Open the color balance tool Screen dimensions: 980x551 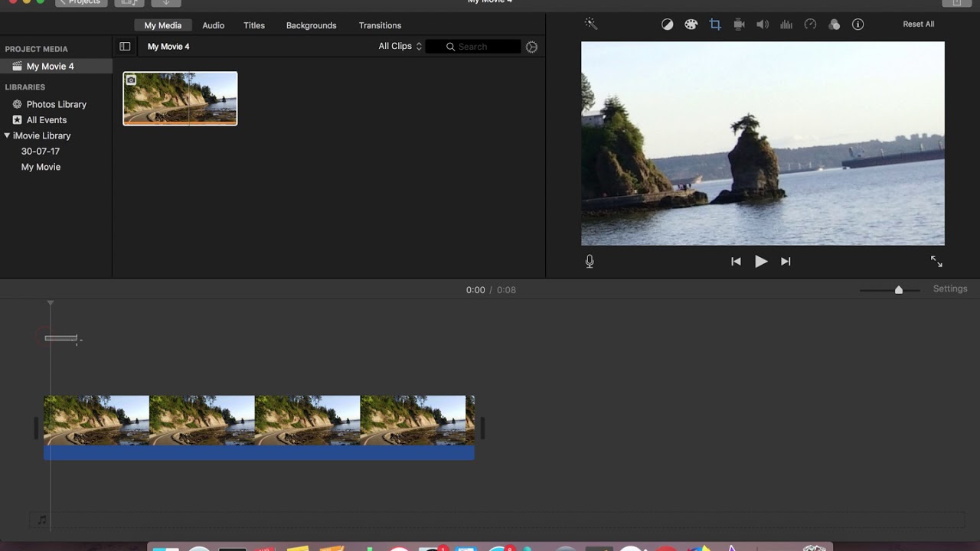click(668, 24)
